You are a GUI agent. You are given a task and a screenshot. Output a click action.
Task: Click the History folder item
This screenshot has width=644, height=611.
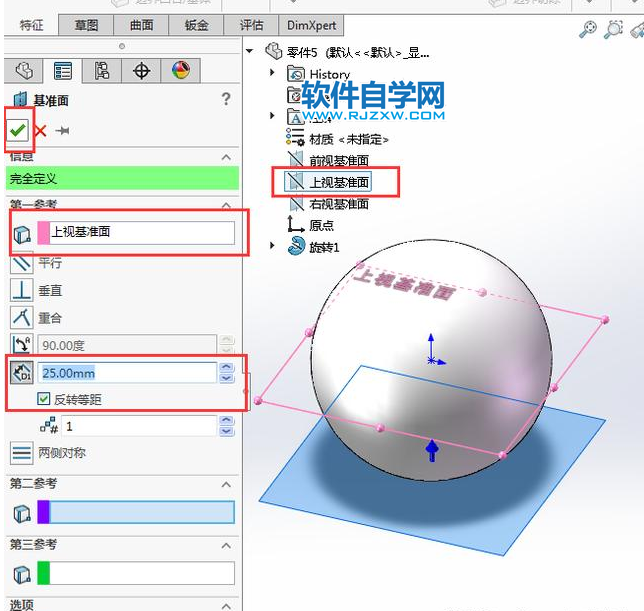coord(319,74)
